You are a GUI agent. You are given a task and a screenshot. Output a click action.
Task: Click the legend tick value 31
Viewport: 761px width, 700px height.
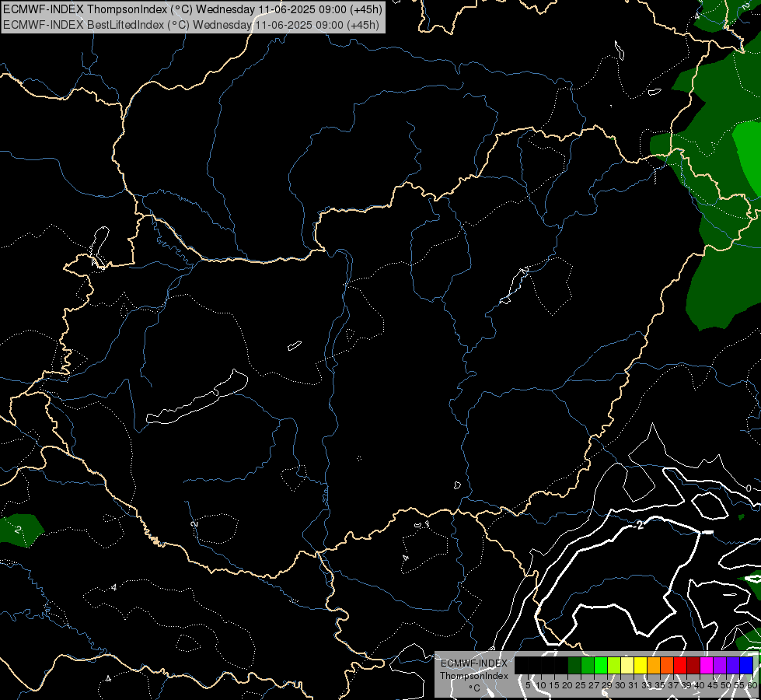634,685
